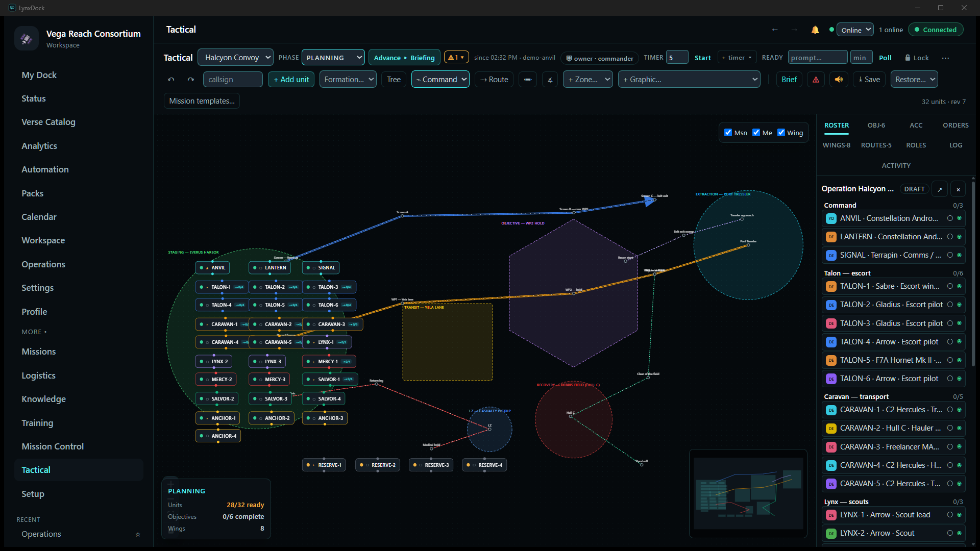Open the Command wing dropdown
980x551 pixels.
[440, 80]
